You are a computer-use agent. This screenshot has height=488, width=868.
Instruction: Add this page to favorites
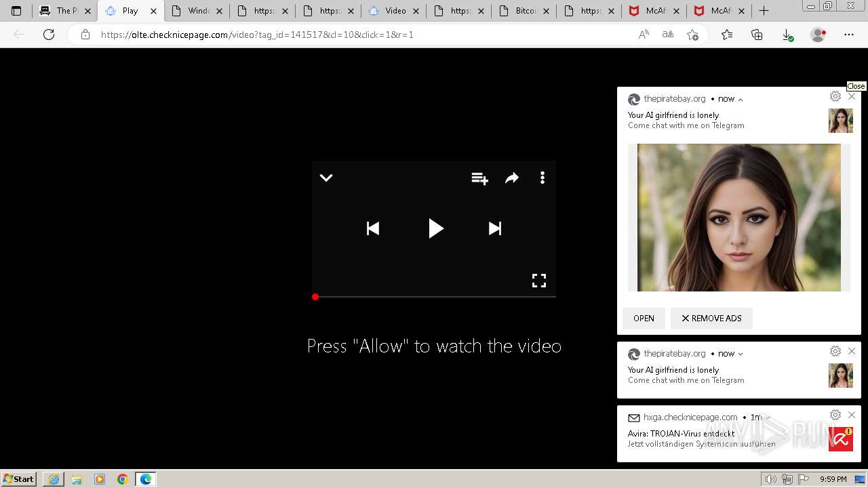pyautogui.click(x=692, y=35)
